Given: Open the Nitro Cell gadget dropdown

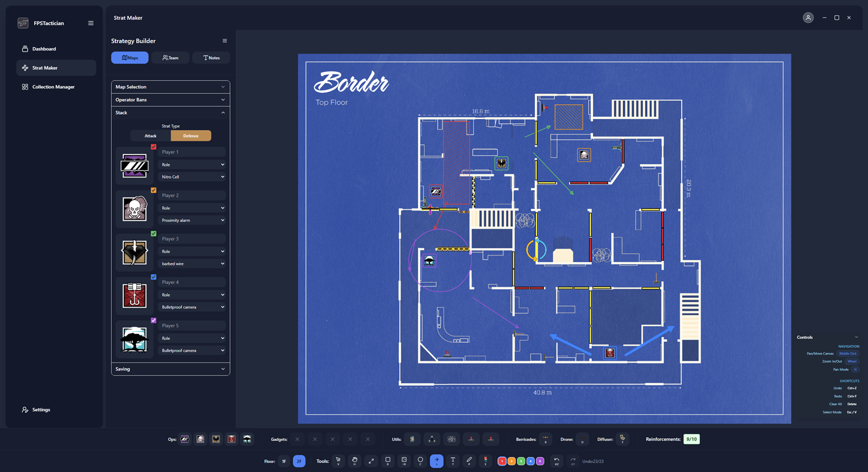Looking at the screenshot, I should point(192,177).
